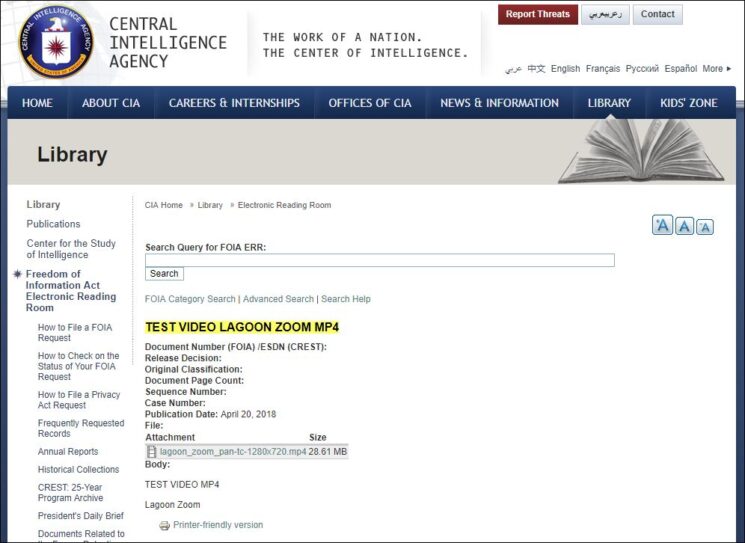
Task: Open the CAREERS & INTERNSHIPS tab
Action: tap(234, 103)
